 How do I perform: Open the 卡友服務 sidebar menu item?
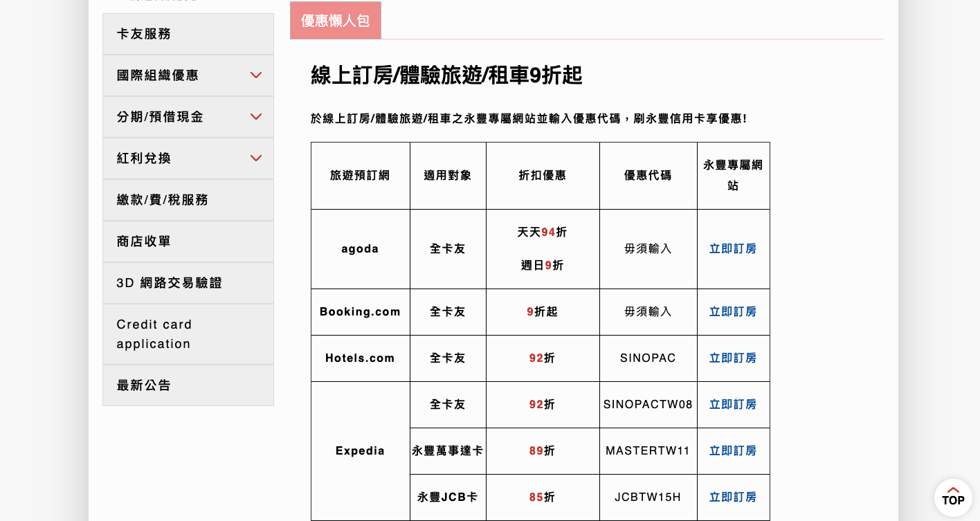[188, 34]
